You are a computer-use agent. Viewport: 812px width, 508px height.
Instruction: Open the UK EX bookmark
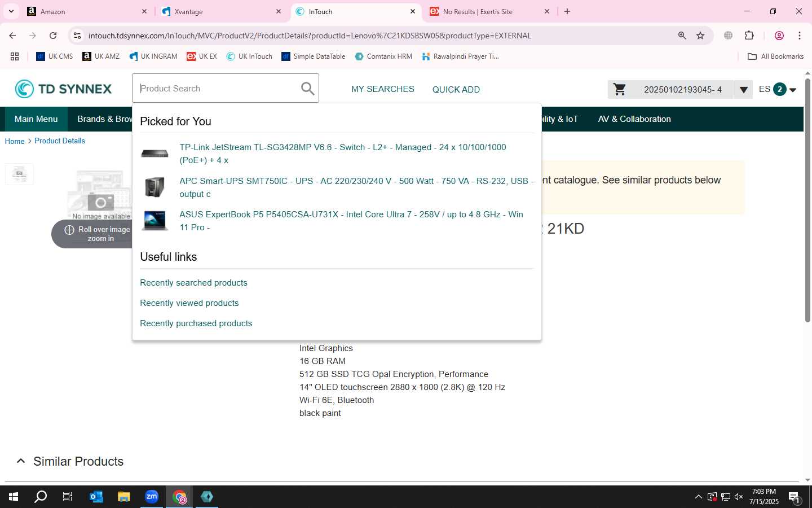(x=202, y=56)
